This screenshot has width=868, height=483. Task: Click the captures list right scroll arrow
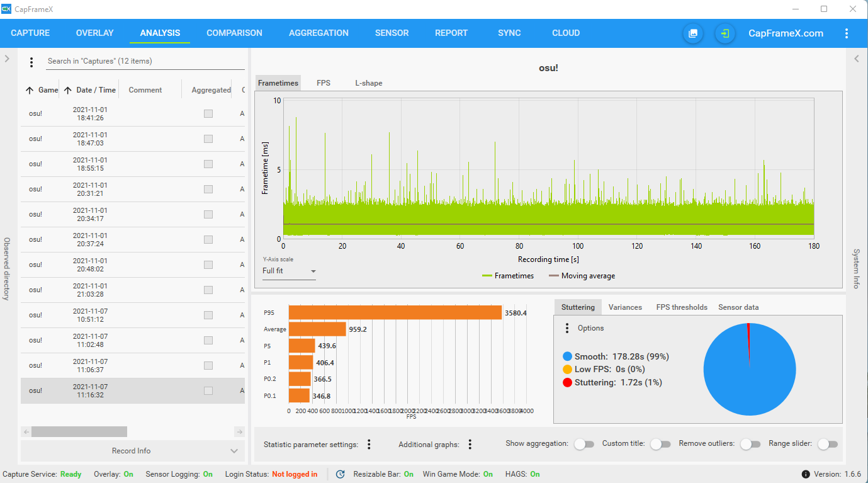click(x=239, y=432)
